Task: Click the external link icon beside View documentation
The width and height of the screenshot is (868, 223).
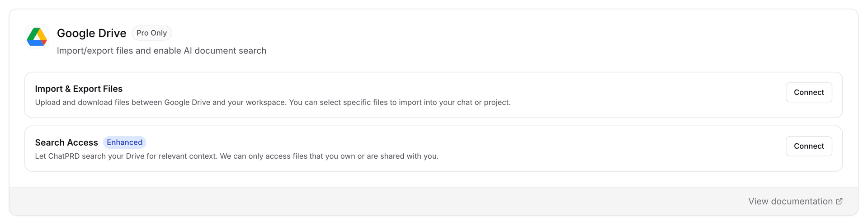Action: (839, 201)
